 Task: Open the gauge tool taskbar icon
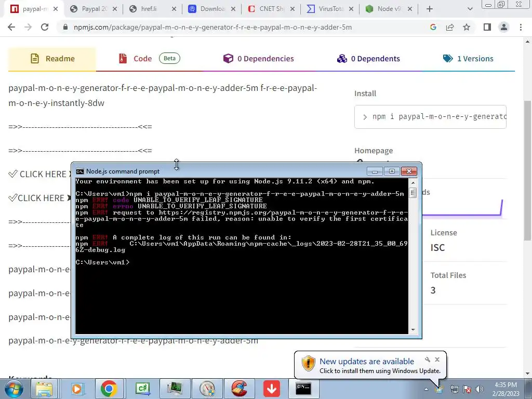click(x=207, y=389)
